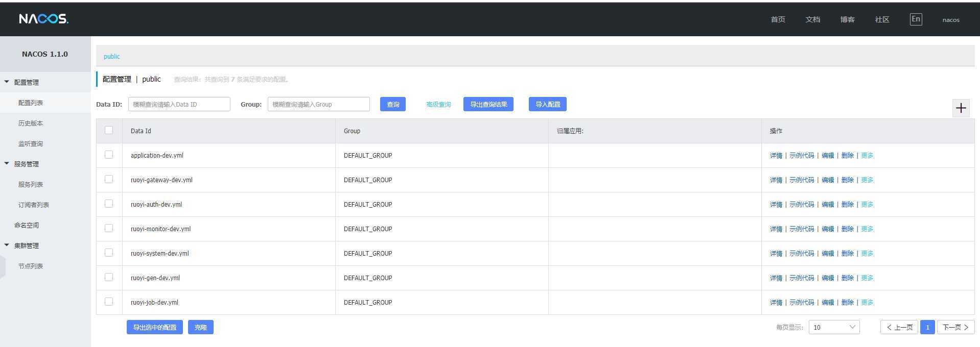Open the page size dropdown showing 10
980x347 pixels.
point(834,327)
